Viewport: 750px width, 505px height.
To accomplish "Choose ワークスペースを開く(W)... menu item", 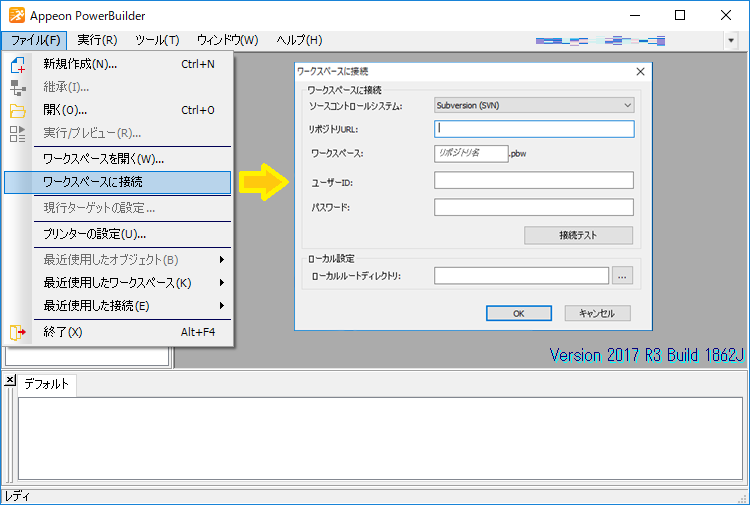I will point(118,159).
